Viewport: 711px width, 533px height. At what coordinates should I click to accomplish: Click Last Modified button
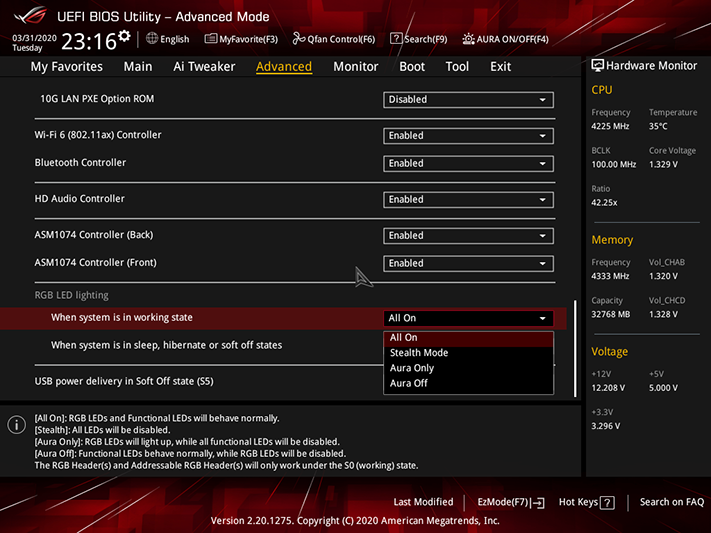tap(423, 502)
